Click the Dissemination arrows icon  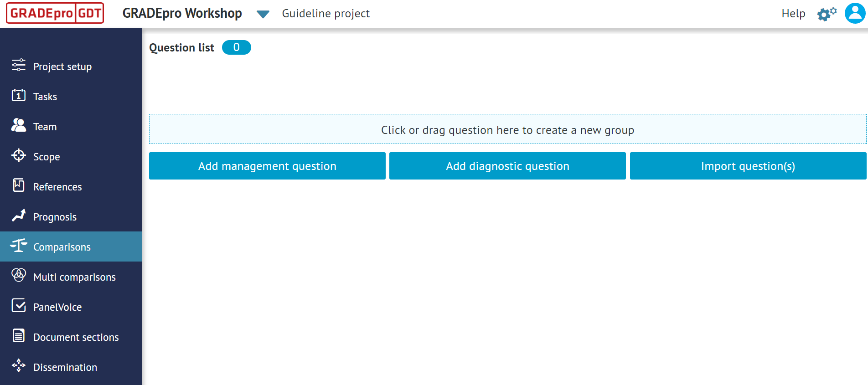pyautogui.click(x=18, y=366)
